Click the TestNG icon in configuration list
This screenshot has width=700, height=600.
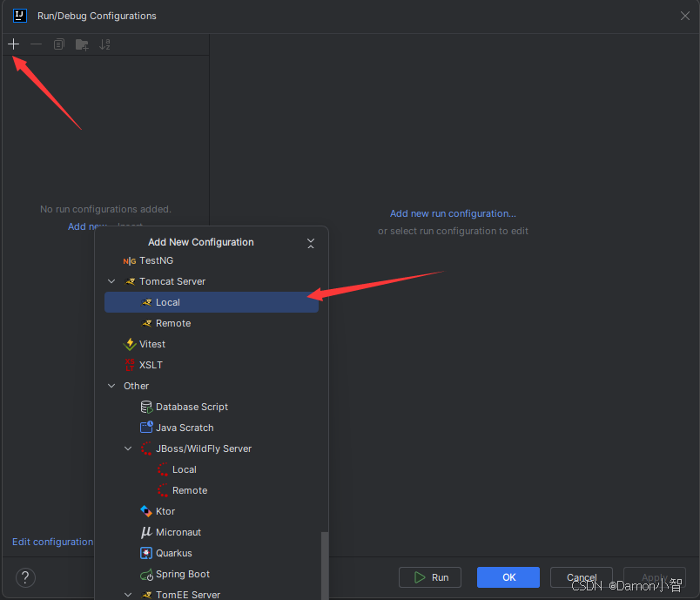(130, 260)
